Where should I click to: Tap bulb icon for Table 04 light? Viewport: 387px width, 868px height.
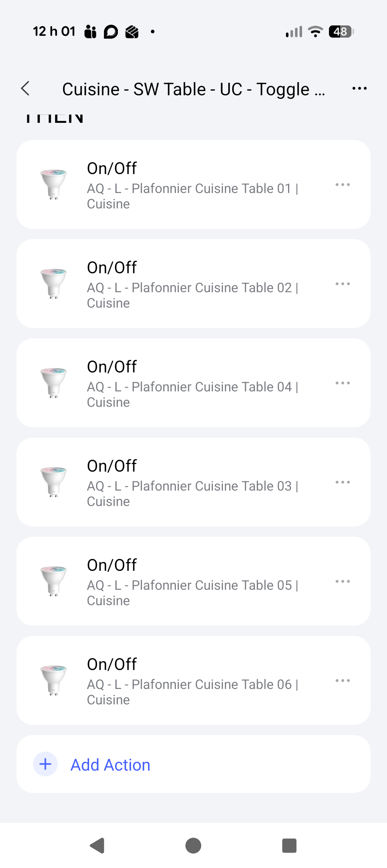tap(53, 382)
